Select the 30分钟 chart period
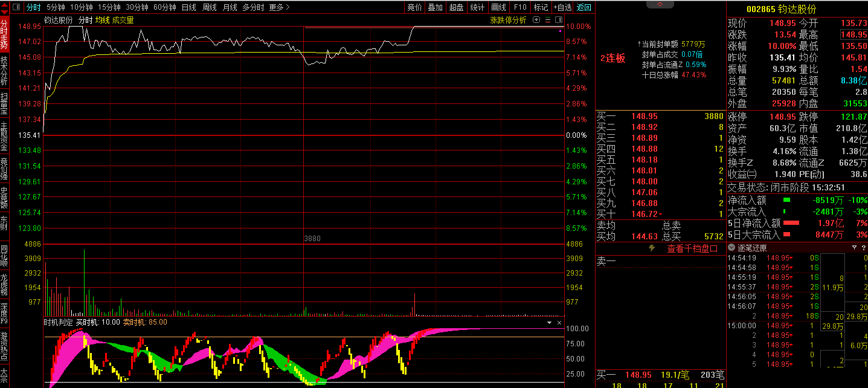Image resolution: width=868 pixels, height=388 pixels. click(x=137, y=7)
